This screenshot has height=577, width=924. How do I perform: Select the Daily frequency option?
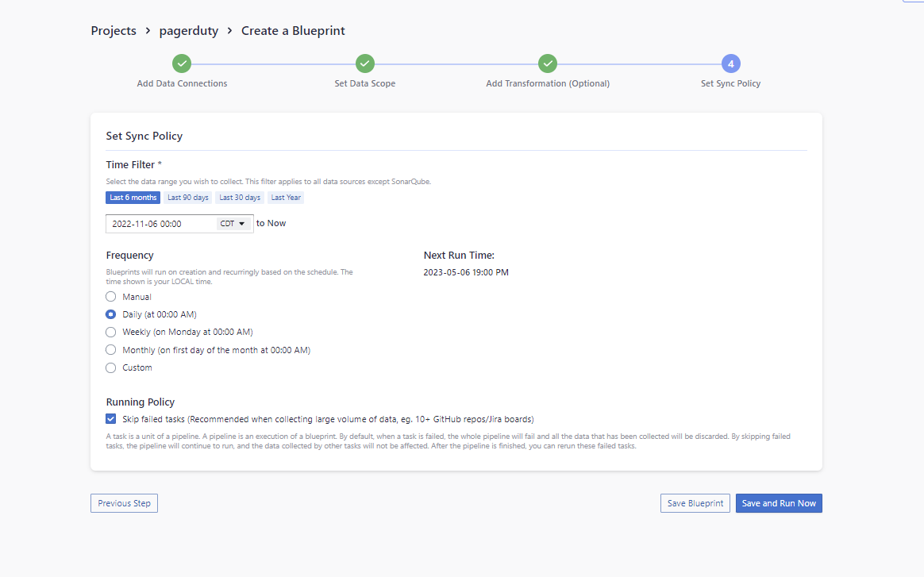point(111,314)
